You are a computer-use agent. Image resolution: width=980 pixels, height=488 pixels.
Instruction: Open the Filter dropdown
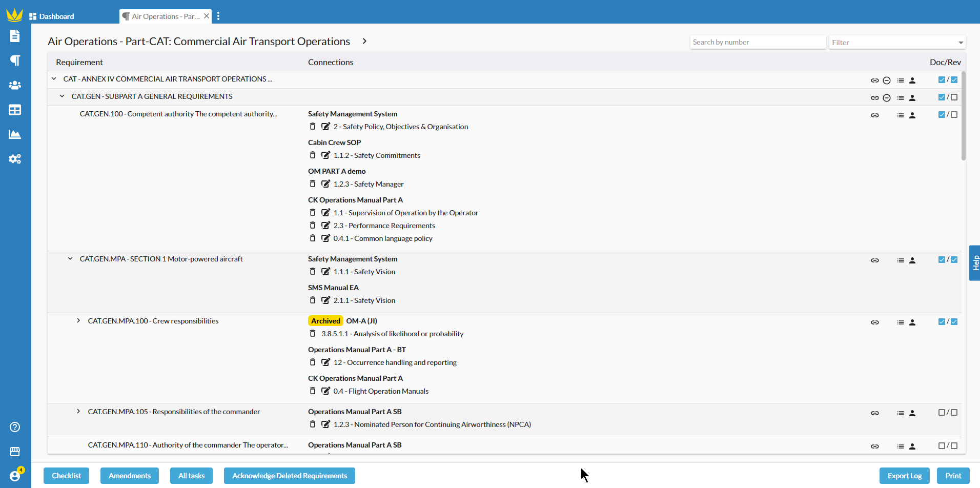(x=897, y=42)
